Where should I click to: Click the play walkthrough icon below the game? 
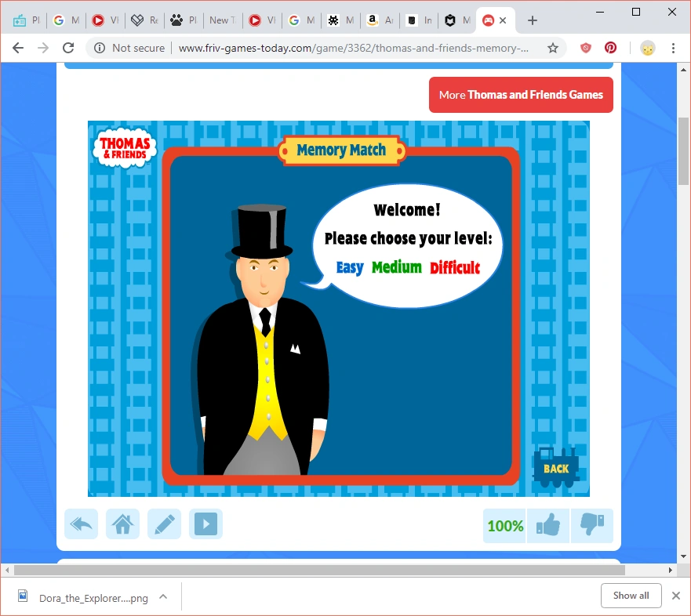coord(205,524)
